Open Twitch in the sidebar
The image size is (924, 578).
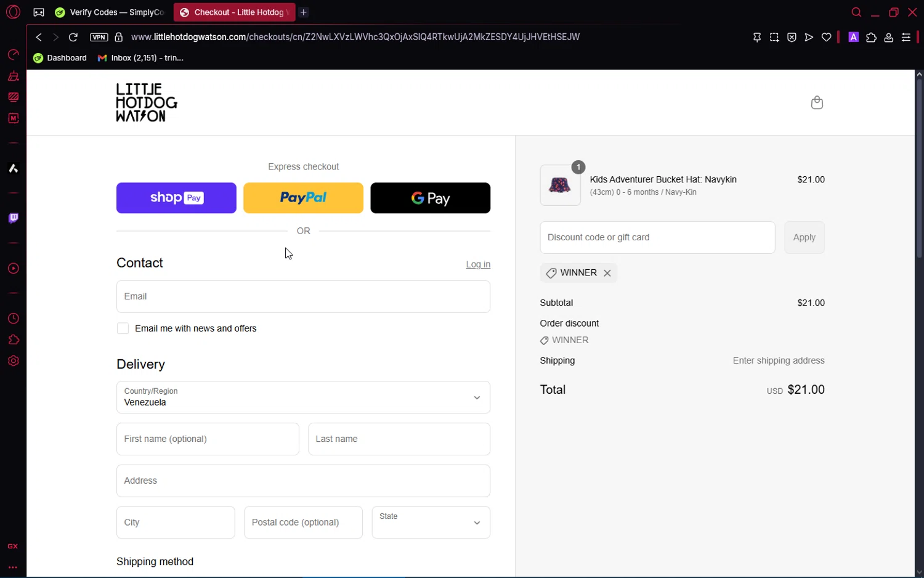(x=13, y=218)
